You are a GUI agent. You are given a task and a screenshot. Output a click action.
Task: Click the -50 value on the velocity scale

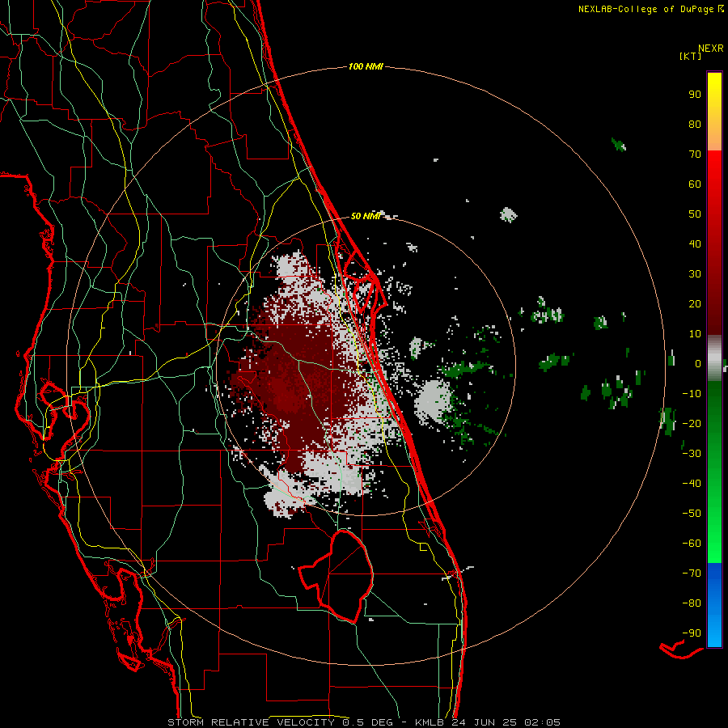[x=692, y=514]
